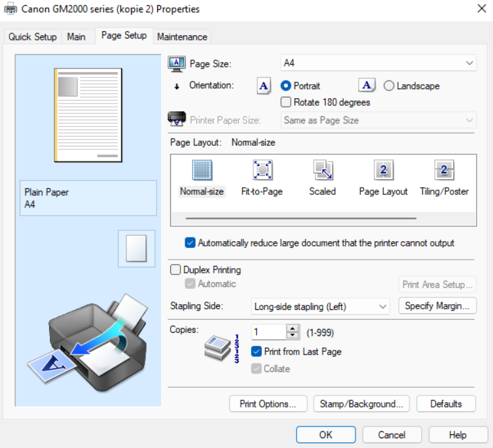
Task: Click the printer icon in title bar
Action: pos(10,9)
